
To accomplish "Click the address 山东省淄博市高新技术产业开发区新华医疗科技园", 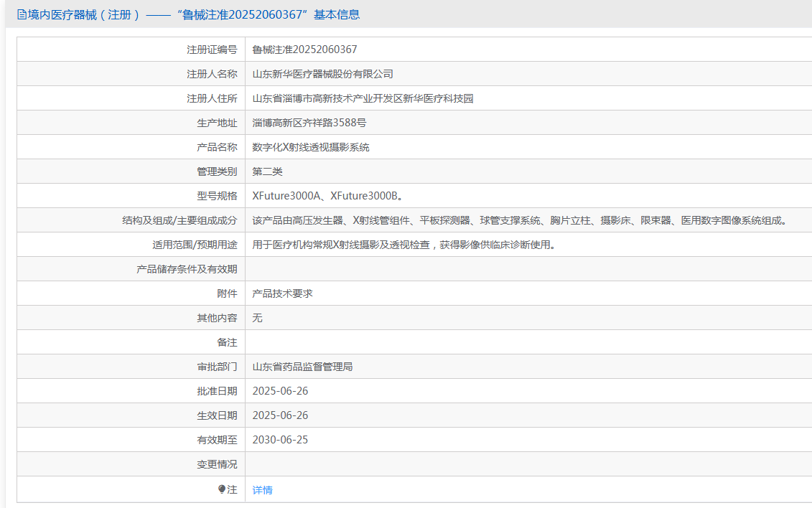I will [363, 98].
